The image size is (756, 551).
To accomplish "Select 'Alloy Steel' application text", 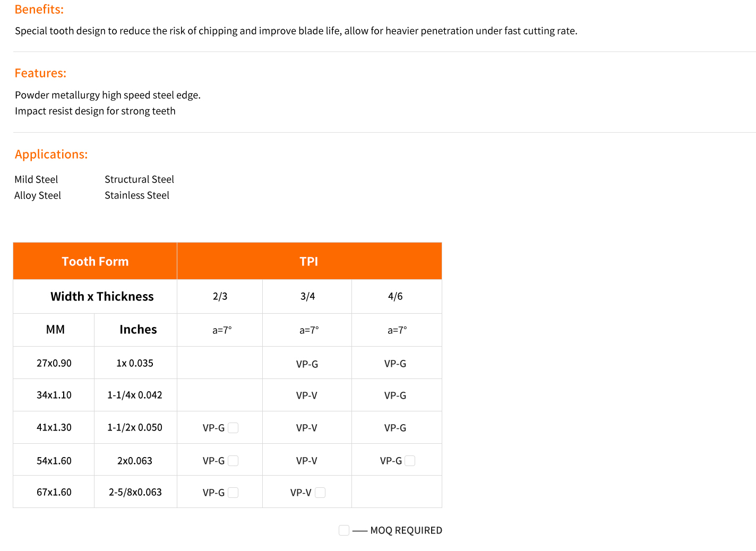I will pos(38,195).
